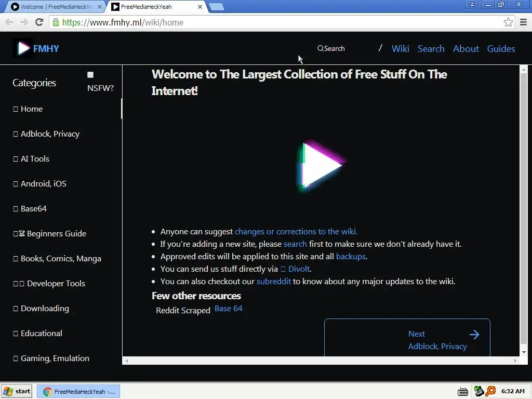Open the Windows start button
532x399 pixels.
[x=17, y=391]
